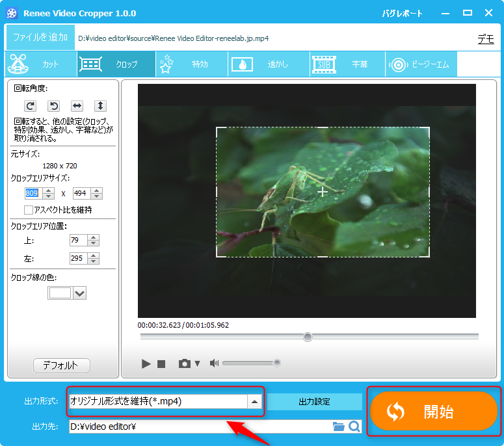Expand the 出力形式 format dropdown arrow

254,402
